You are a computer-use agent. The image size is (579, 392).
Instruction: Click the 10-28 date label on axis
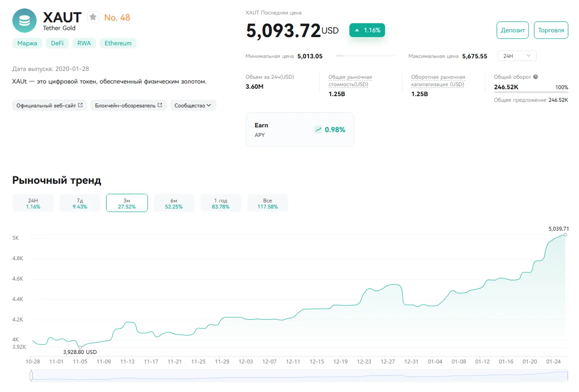pos(33,362)
